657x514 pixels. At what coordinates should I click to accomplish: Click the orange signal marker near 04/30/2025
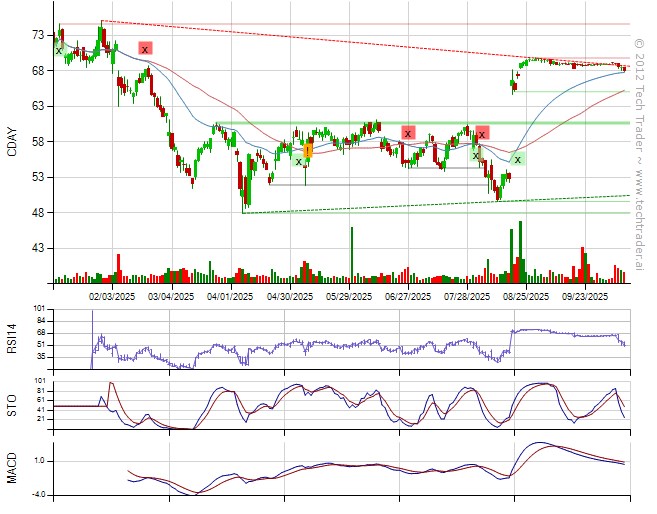[308, 150]
